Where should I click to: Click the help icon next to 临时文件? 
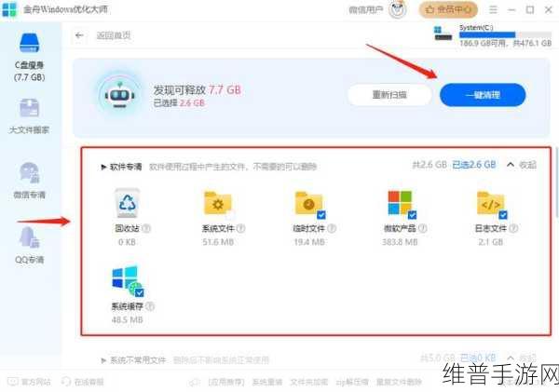tap(332, 228)
